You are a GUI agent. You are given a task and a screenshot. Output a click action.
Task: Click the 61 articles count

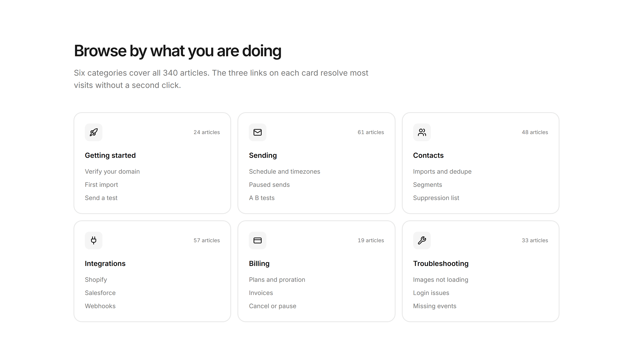coord(371,132)
